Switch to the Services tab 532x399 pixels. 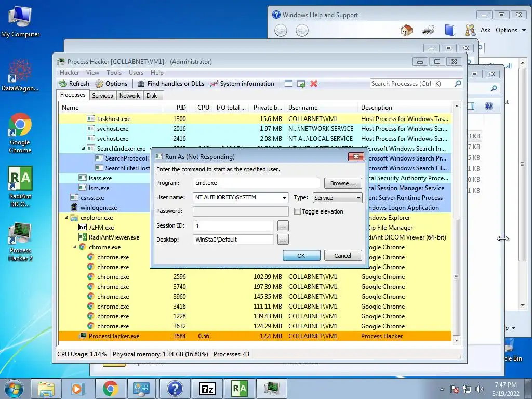click(x=102, y=96)
